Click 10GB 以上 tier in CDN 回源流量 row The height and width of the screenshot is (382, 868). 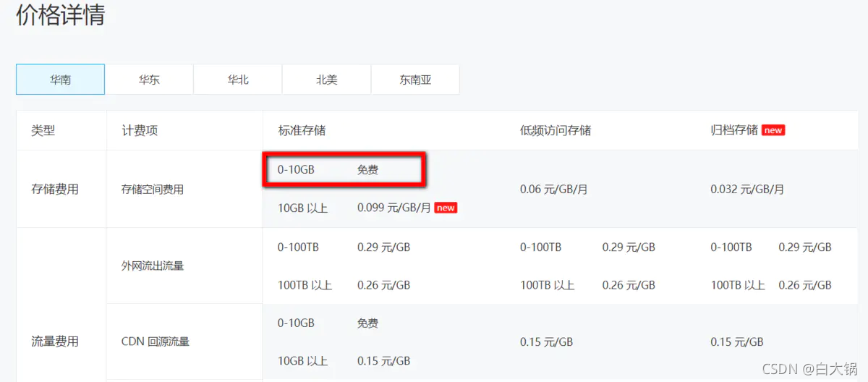(302, 361)
